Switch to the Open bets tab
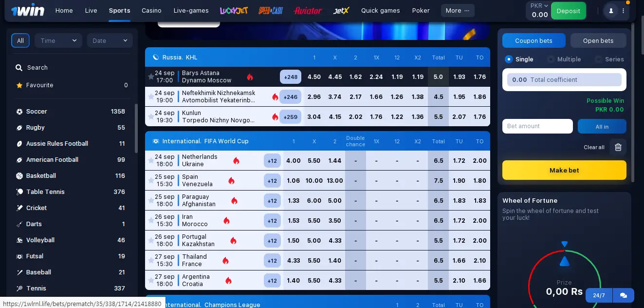The image size is (644, 308). coord(598,41)
